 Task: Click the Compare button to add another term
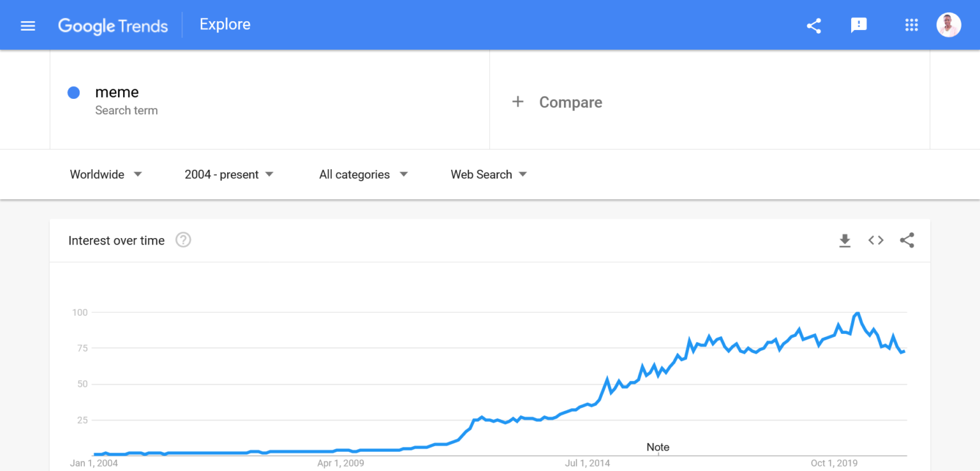point(556,101)
